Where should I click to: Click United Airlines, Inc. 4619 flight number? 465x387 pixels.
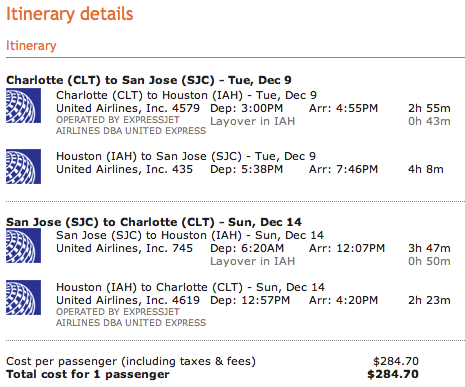(x=128, y=300)
